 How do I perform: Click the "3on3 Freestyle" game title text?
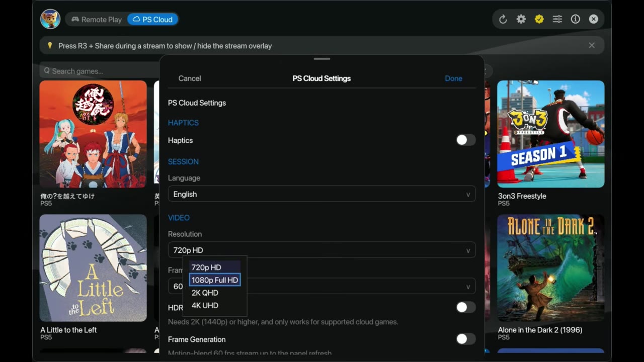point(522,196)
